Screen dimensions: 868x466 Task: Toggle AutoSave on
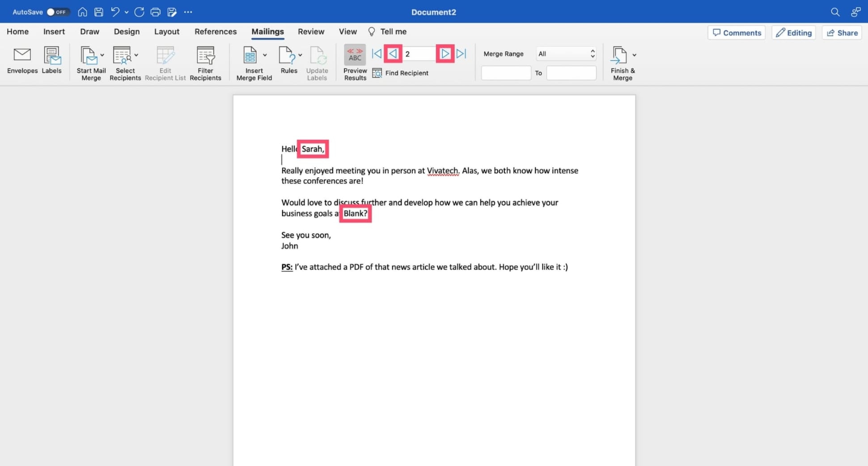point(58,12)
